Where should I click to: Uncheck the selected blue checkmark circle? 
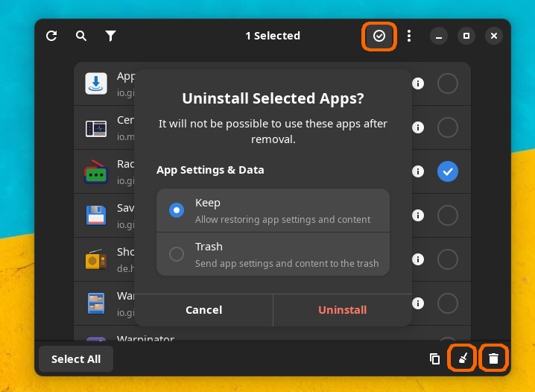[448, 171]
